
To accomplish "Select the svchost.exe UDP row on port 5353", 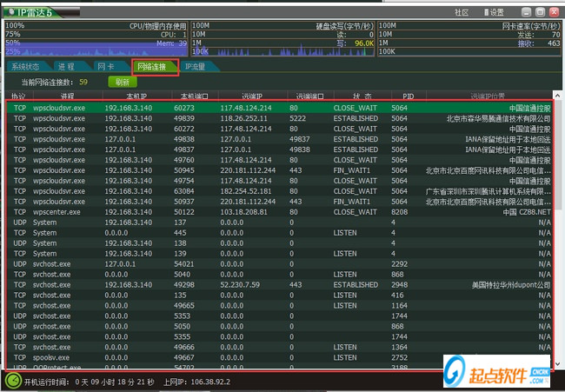I will coord(279,316).
